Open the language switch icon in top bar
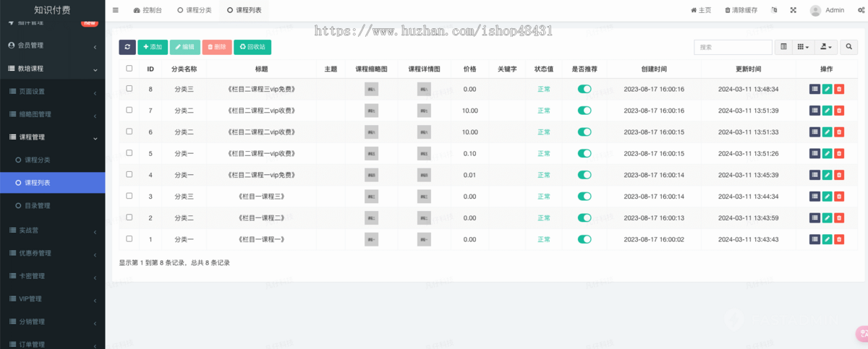Screen dimensions: 868x349 [775, 10]
